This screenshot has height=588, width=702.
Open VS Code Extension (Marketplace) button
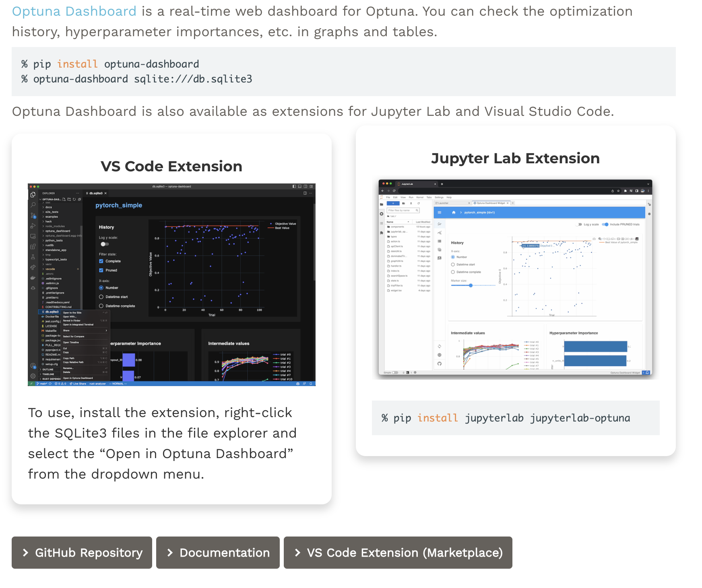pos(398,553)
